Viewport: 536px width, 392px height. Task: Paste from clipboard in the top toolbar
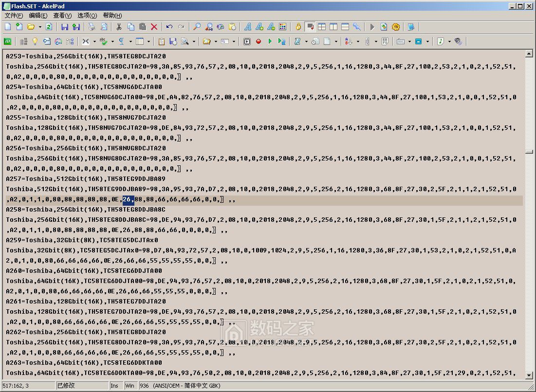coord(142,27)
